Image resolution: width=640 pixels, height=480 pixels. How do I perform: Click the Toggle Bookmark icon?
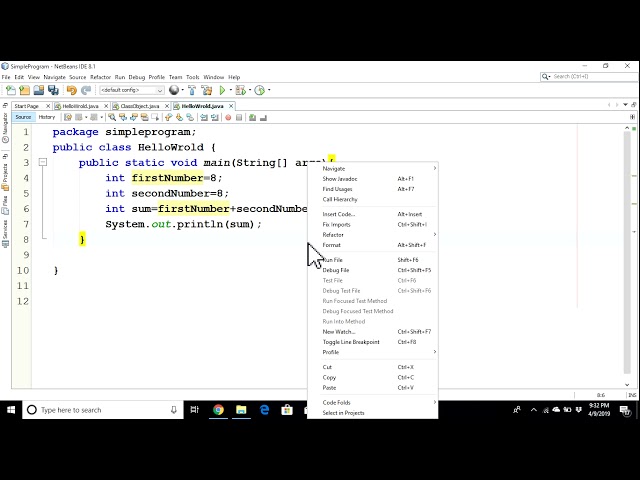pyautogui.click(x=190, y=118)
